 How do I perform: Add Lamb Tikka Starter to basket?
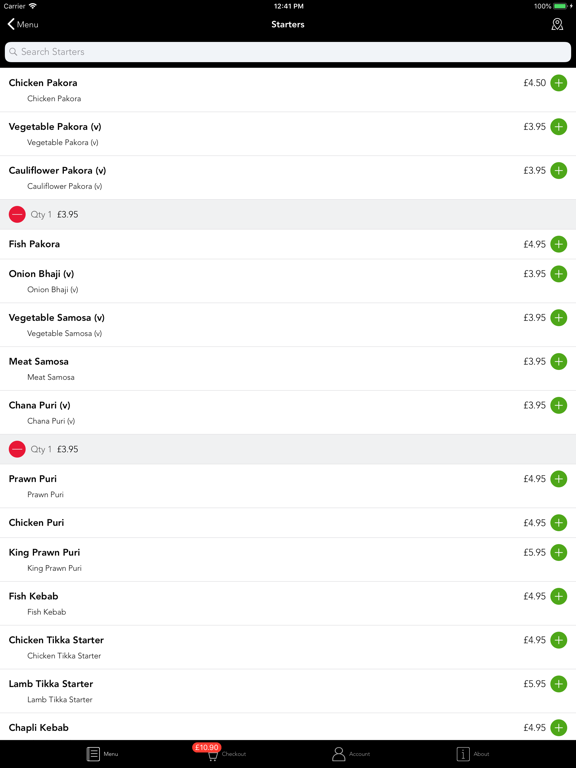coord(558,684)
